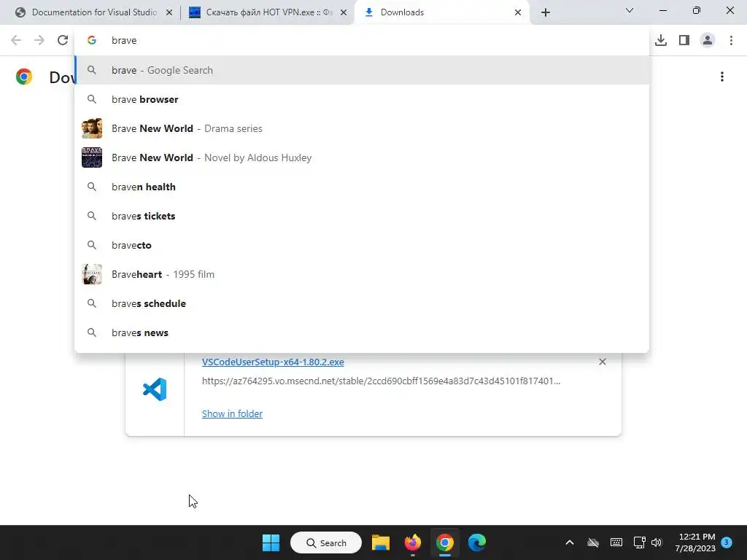The image size is (747, 560).
Task: Switch to the Скачать файл HOT VPN.exe tab
Action: tap(268, 12)
